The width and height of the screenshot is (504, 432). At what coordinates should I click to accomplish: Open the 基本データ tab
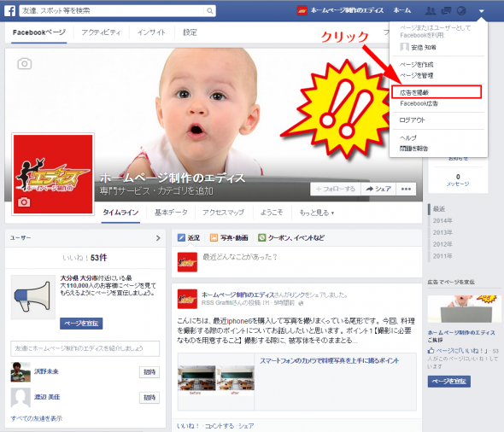point(171,213)
